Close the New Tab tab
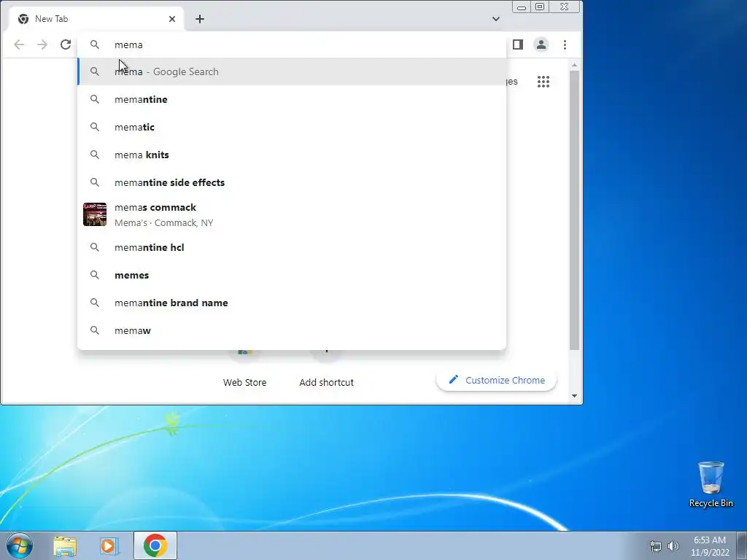Image resolution: width=747 pixels, height=560 pixels. coord(172,19)
